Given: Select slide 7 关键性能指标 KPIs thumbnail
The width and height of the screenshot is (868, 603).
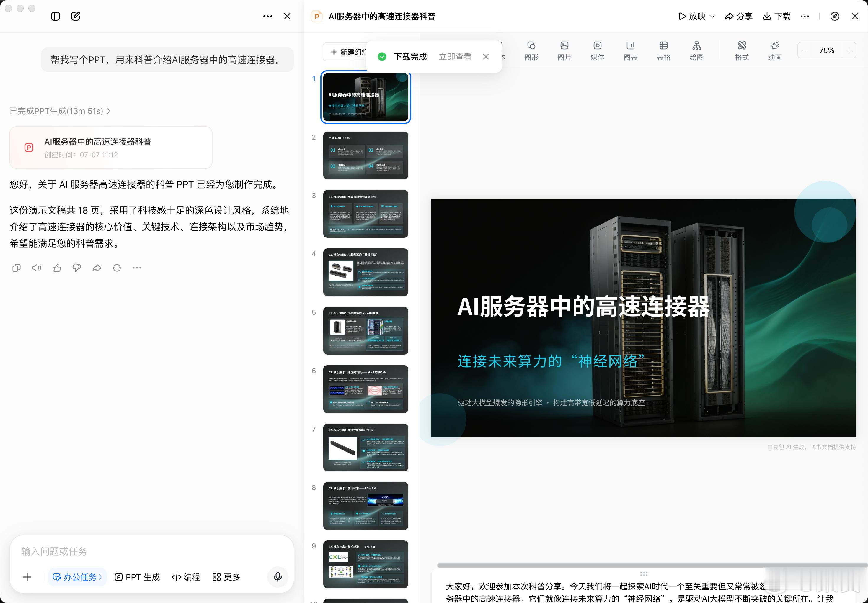Looking at the screenshot, I should tap(366, 447).
